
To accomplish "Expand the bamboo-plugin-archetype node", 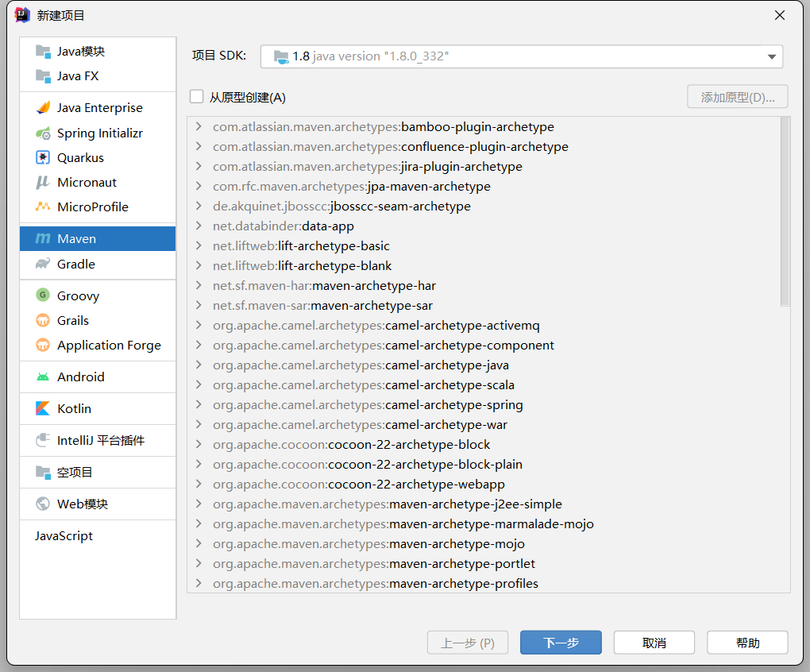I will pos(199,126).
